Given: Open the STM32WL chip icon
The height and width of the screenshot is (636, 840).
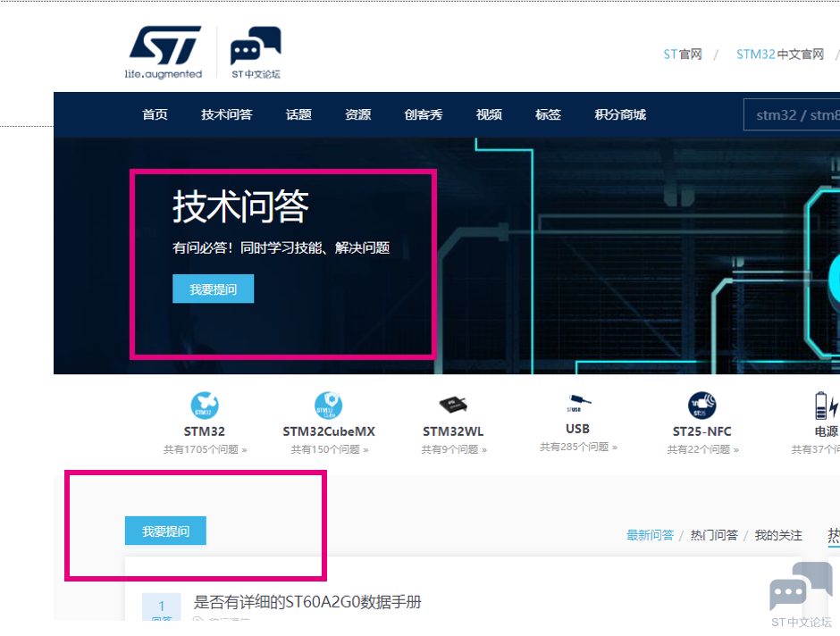Looking at the screenshot, I should click(453, 405).
